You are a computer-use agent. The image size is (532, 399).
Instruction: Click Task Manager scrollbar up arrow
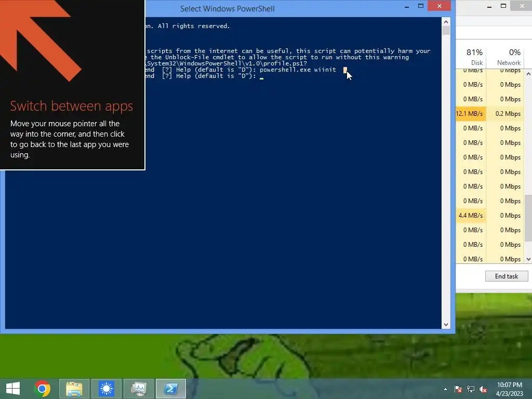(x=528, y=74)
